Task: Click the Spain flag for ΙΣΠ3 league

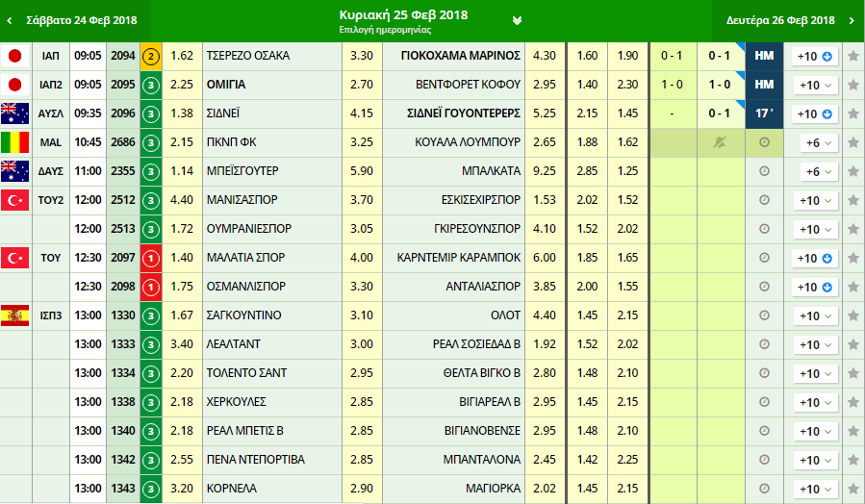Action: point(15,315)
